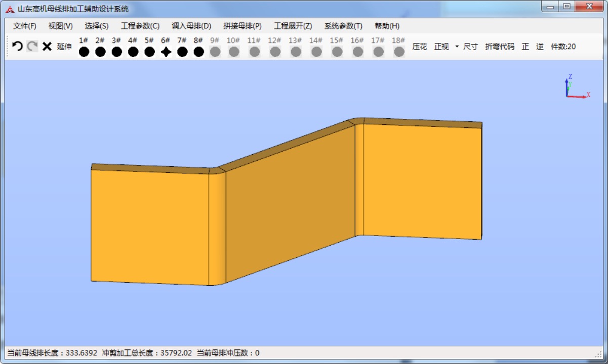Click the gray 9# die icon
608x364 pixels.
point(215,52)
